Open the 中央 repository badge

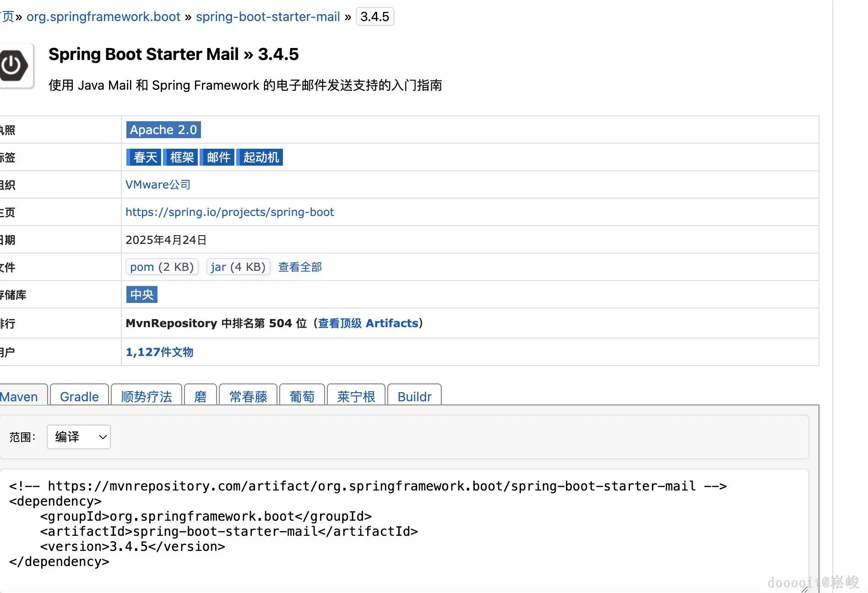click(142, 295)
